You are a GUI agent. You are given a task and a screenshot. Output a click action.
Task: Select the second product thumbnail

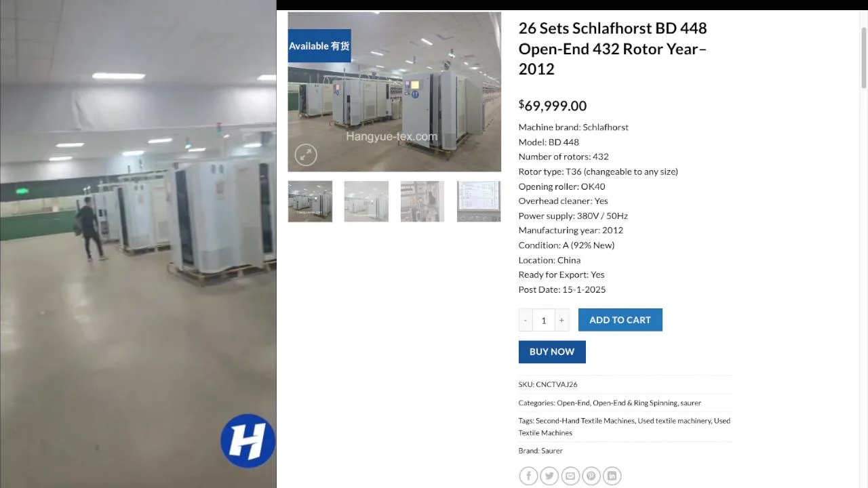tap(366, 201)
